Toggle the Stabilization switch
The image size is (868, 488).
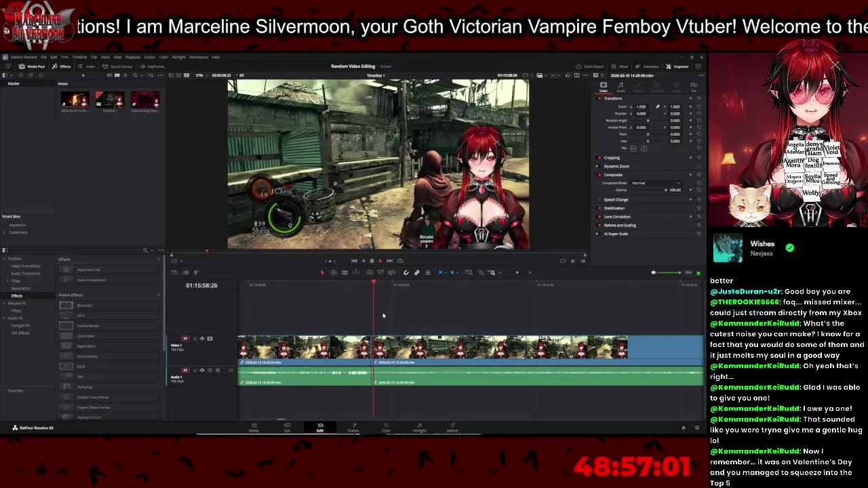click(x=598, y=208)
